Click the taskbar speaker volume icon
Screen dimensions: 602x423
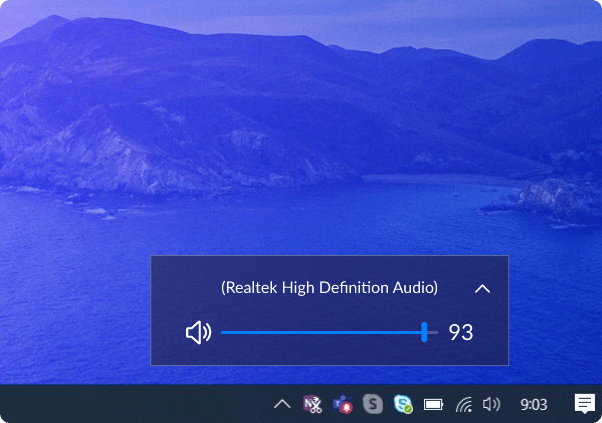(491, 404)
